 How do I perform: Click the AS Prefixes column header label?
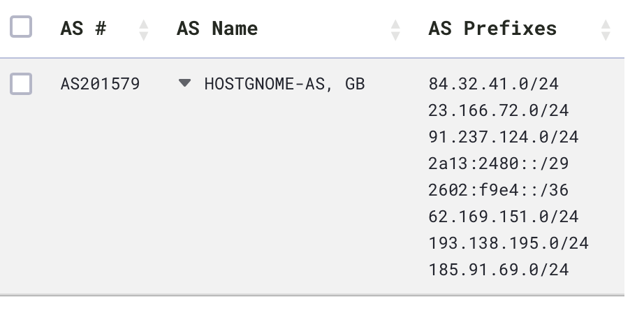click(492, 29)
